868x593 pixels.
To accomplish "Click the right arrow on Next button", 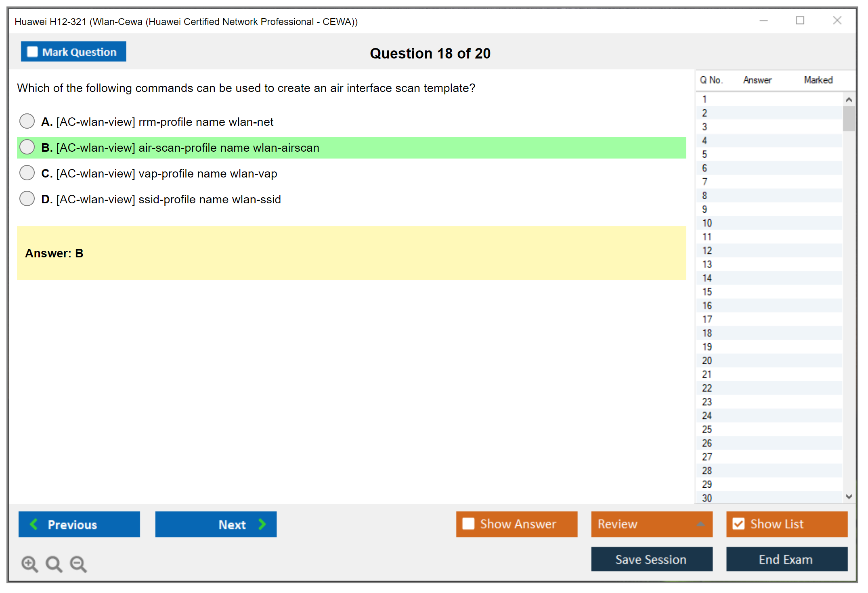I will [262, 524].
